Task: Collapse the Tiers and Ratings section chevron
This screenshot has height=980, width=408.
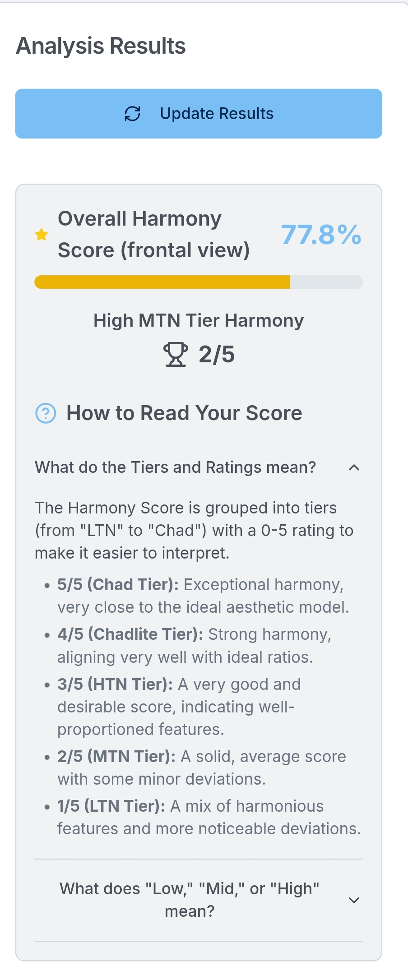Action: coord(354,467)
